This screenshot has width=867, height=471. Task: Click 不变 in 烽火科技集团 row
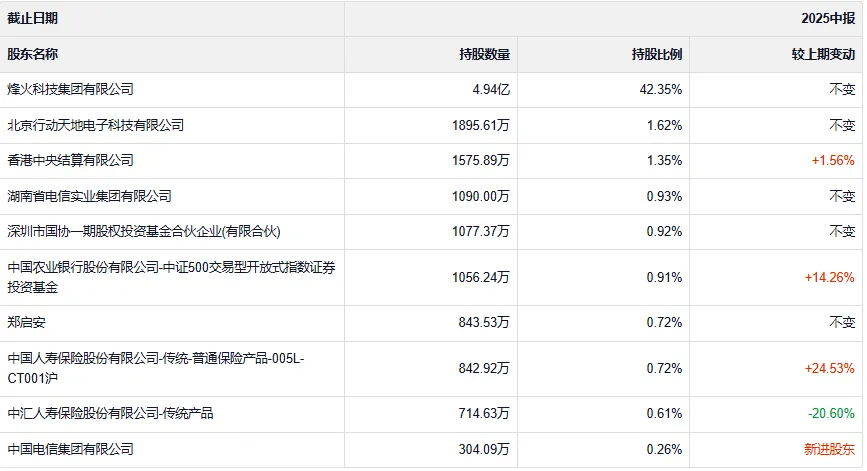(x=842, y=90)
